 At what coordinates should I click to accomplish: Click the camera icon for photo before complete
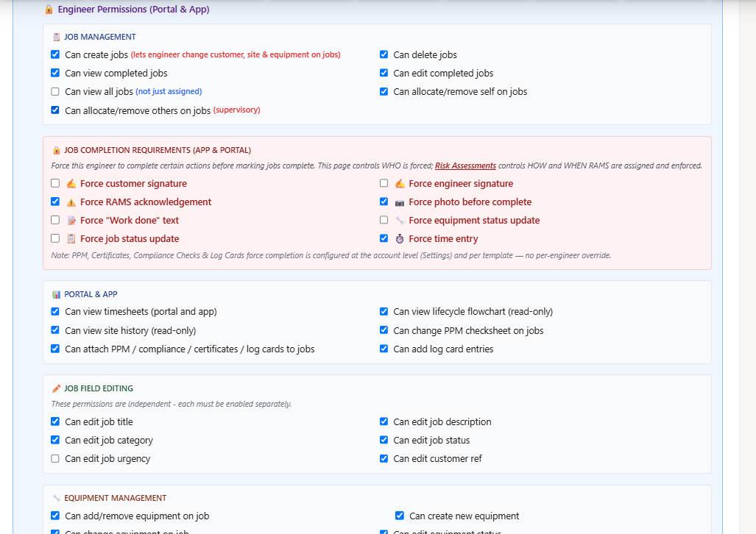tap(400, 202)
